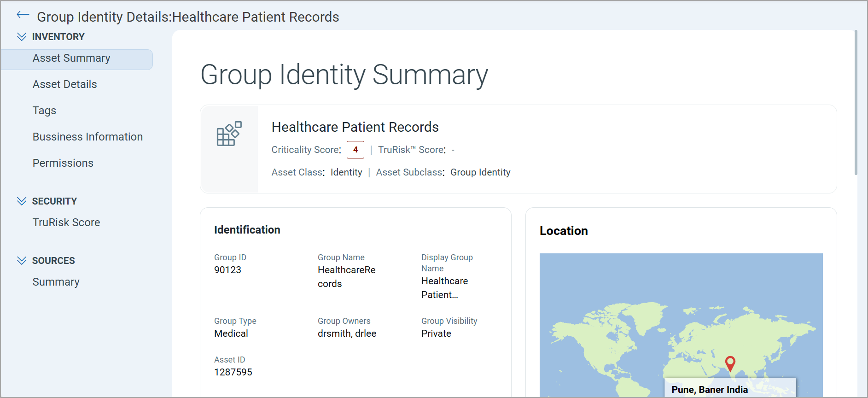
Task: Collapse the SOURCES section chevron
Action: click(22, 261)
